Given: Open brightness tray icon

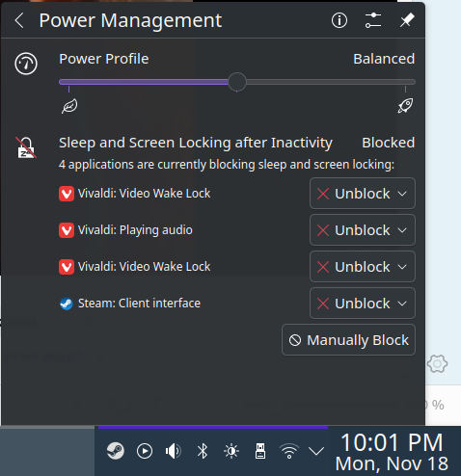Looking at the screenshot, I should [x=231, y=451].
